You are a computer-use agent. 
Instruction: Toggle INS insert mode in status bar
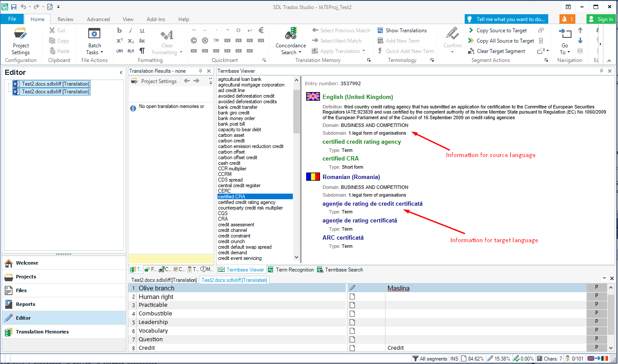click(x=454, y=358)
